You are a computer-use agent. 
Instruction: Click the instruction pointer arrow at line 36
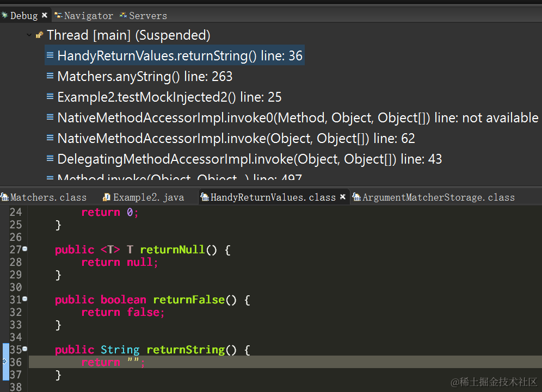5,362
